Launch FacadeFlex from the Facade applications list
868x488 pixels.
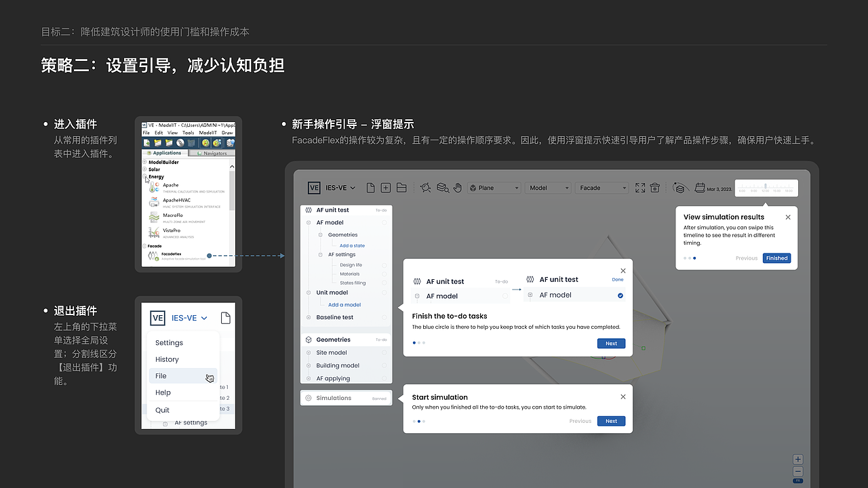click(176, 256)
